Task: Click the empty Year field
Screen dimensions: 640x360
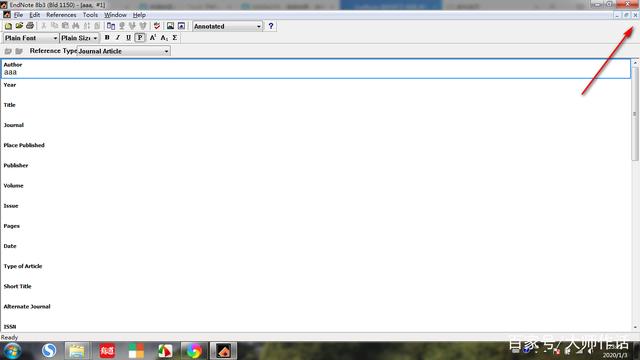Action: coord(316,89)
